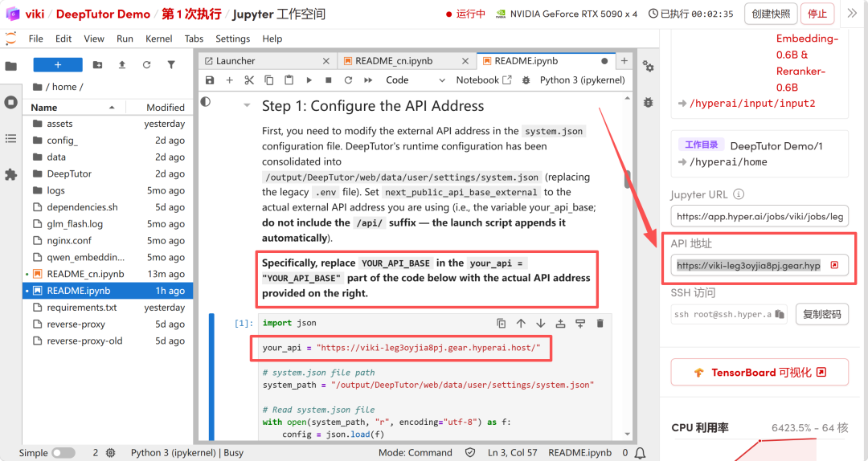Toggle the file filter funnel icon
Image resolution: width=868 pixels, height=461 pixels.
click(x=171, y=65)
